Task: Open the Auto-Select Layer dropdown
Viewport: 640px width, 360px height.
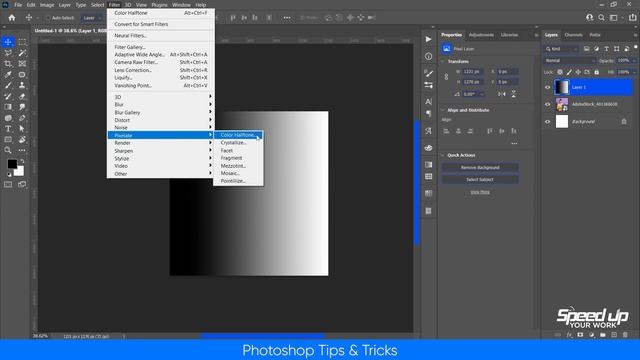Action: tap(92, 18)
